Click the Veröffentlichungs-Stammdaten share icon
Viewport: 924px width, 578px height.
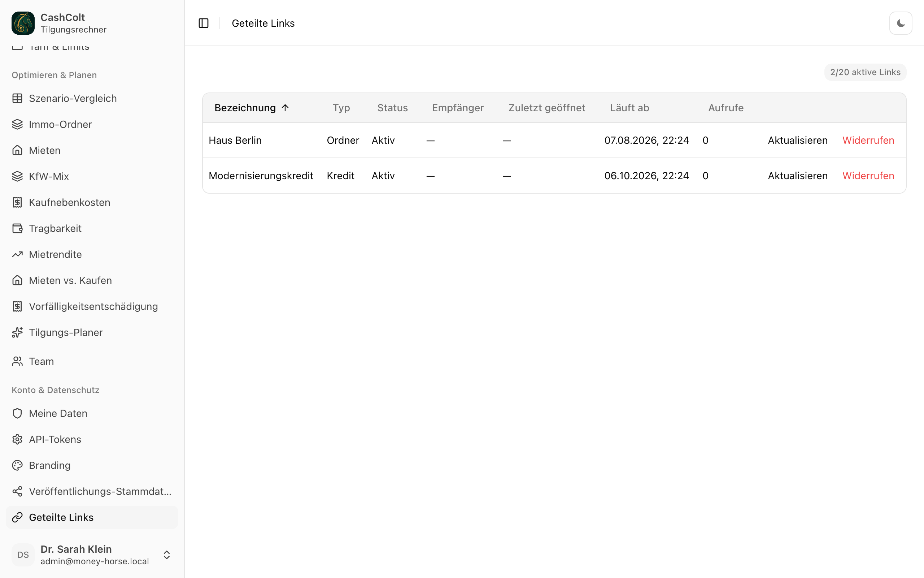pyautogui.click(x=17, y=491)
